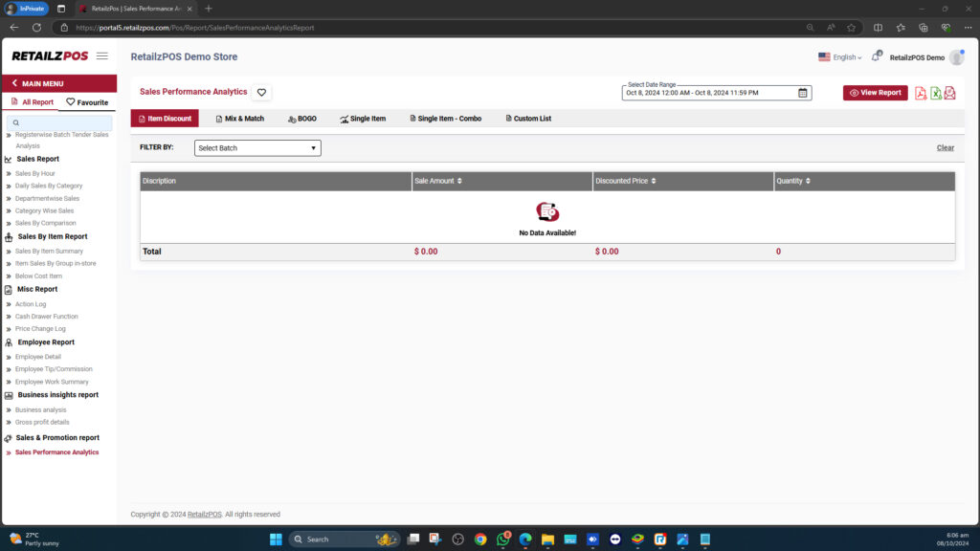The image size is (980, 551).
Task: Open the Select Batch dropdown
Action: coord(256,147)
